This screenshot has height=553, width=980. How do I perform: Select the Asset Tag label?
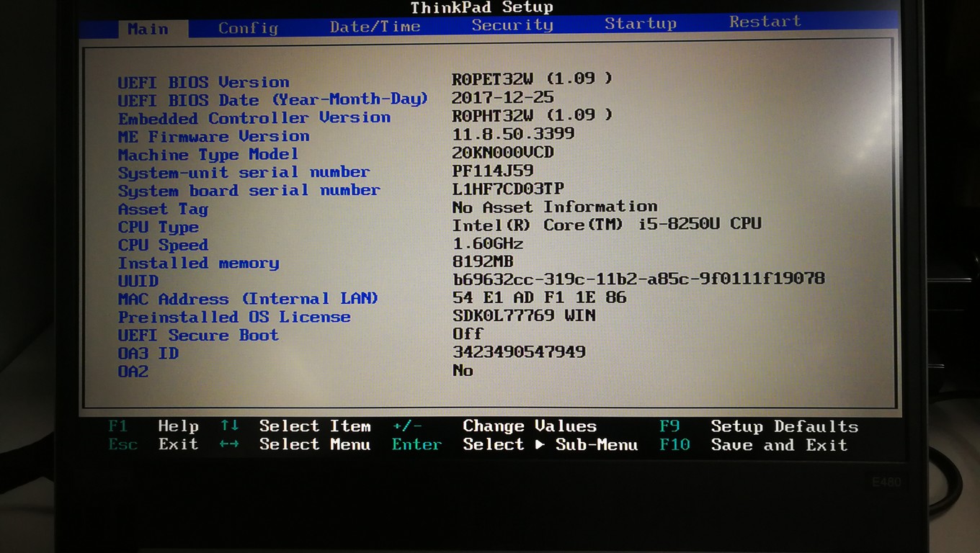[x=164, y=209]
